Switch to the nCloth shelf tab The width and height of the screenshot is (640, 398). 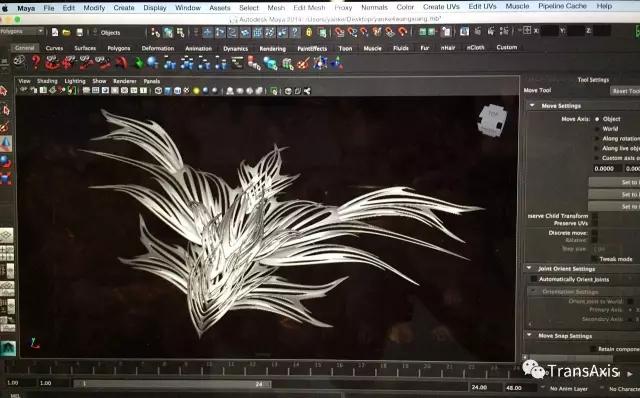click(476, 47)
